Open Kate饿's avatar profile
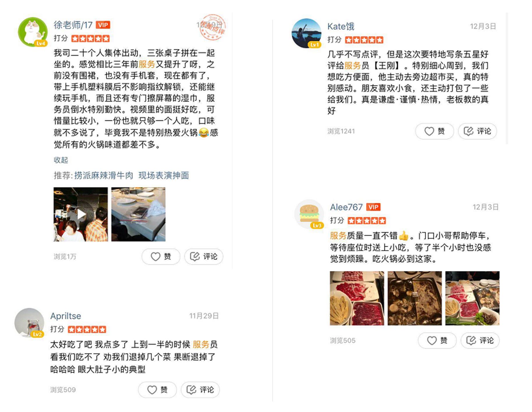The image size is (532, 412). coord(306,33)
